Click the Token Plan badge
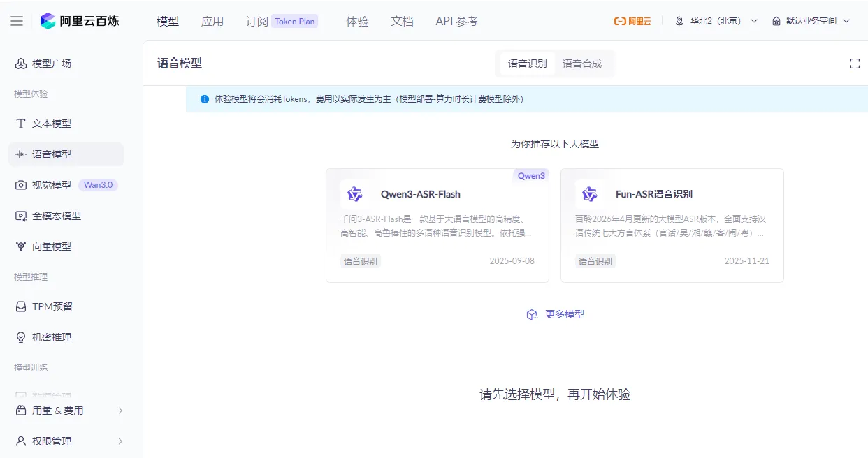 (295, 21)
